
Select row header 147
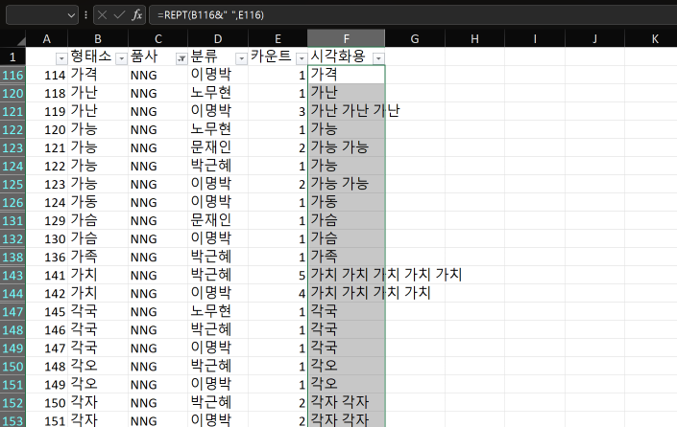13,312
